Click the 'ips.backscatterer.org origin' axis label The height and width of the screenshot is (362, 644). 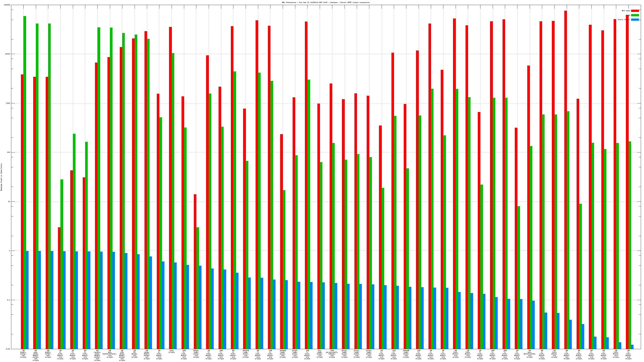coord(109,354)
